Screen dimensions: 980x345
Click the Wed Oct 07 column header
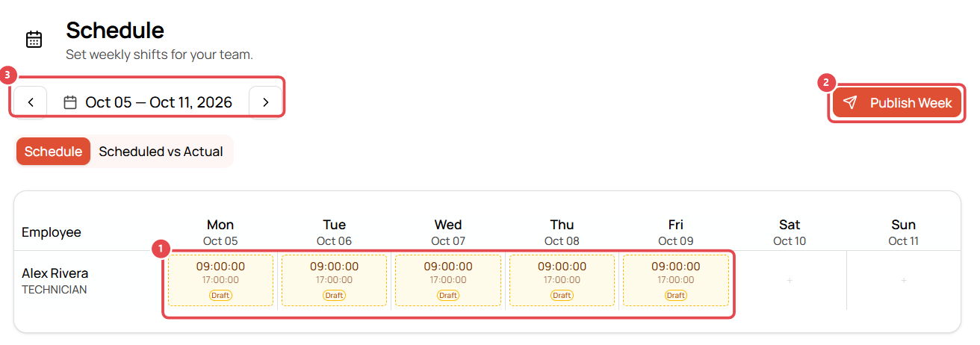448,232
